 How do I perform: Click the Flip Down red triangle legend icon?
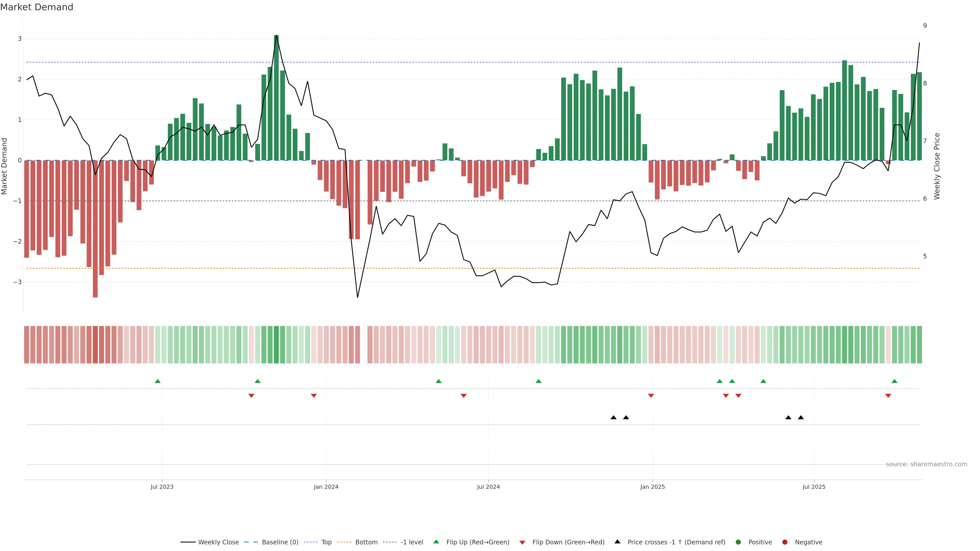pyautogui.click(x=522, y=542)
